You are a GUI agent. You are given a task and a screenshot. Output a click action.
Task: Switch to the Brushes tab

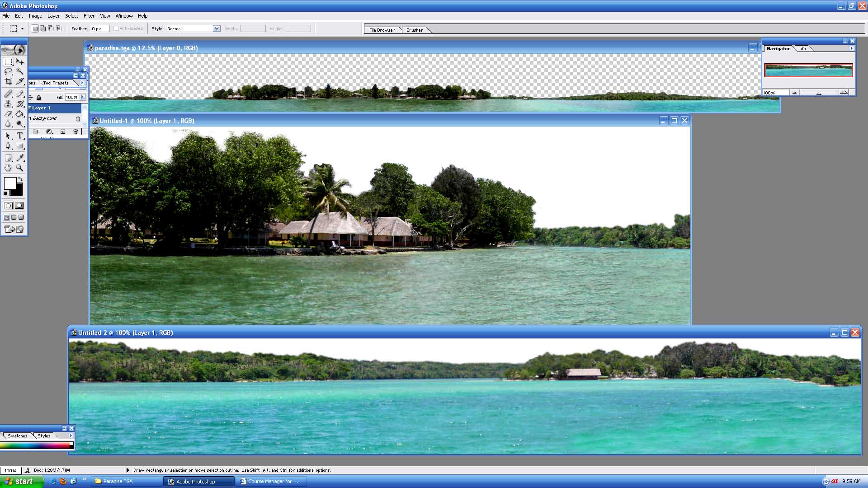(x=414, y=30)
